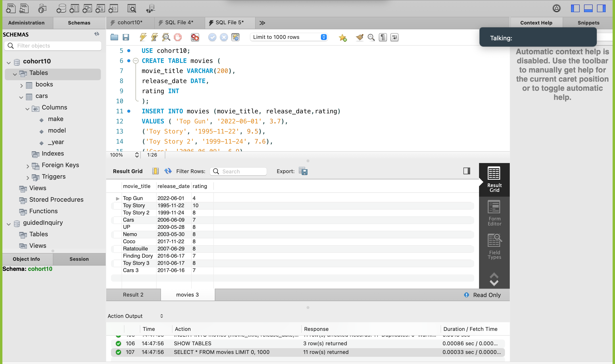The image size is (615, 364).
Task: Open the Limit to 1000 rows dropdown
Action: pyautogui.click(x=289, y=37)
